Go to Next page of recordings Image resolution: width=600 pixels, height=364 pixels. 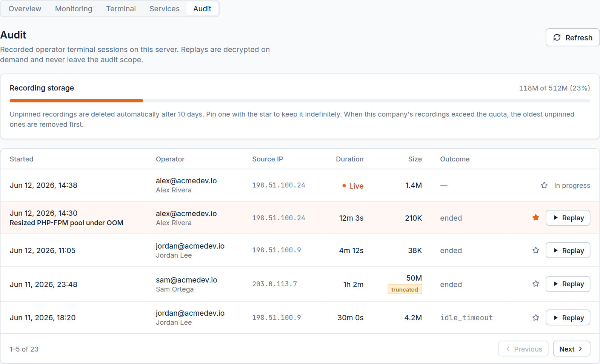571,349
